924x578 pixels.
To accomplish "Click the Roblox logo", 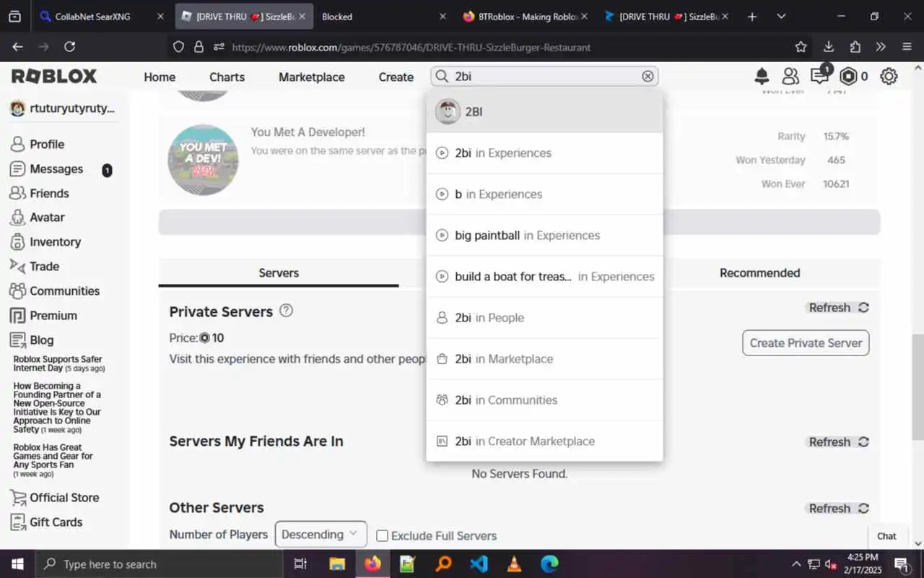I will coord(54,76).
